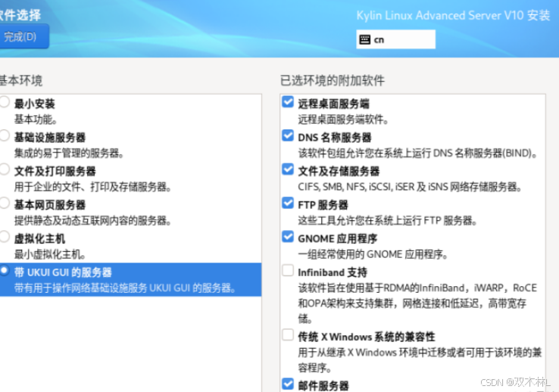Click the 基本功能。 description text

[36, 120]
